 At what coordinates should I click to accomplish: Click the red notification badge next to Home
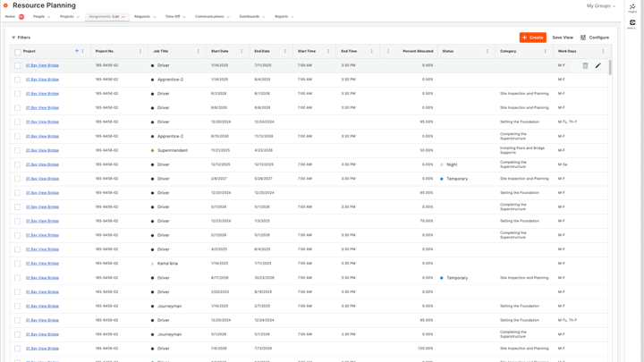point(21,17)
